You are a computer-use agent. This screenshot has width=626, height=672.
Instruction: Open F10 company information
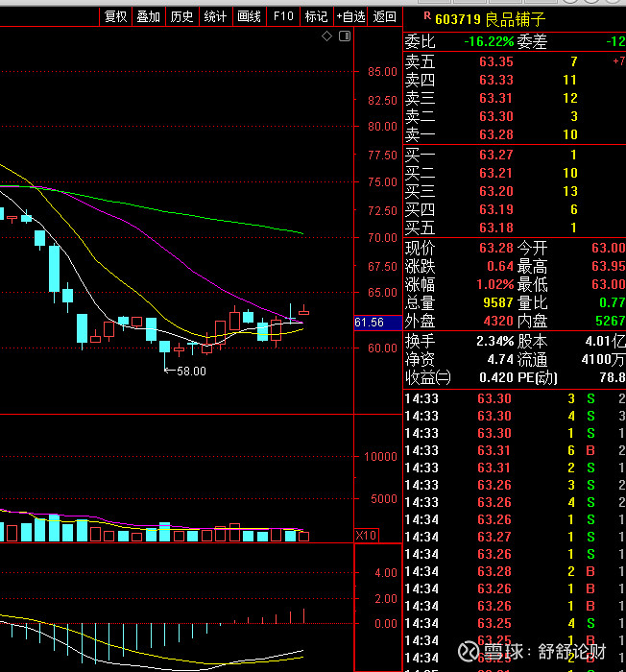[282, 16]
